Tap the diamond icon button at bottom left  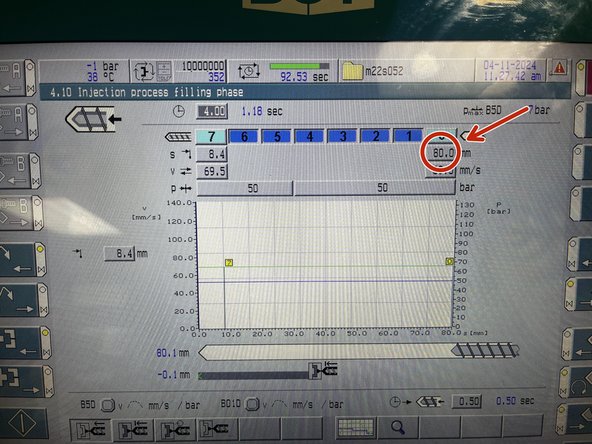23,423
